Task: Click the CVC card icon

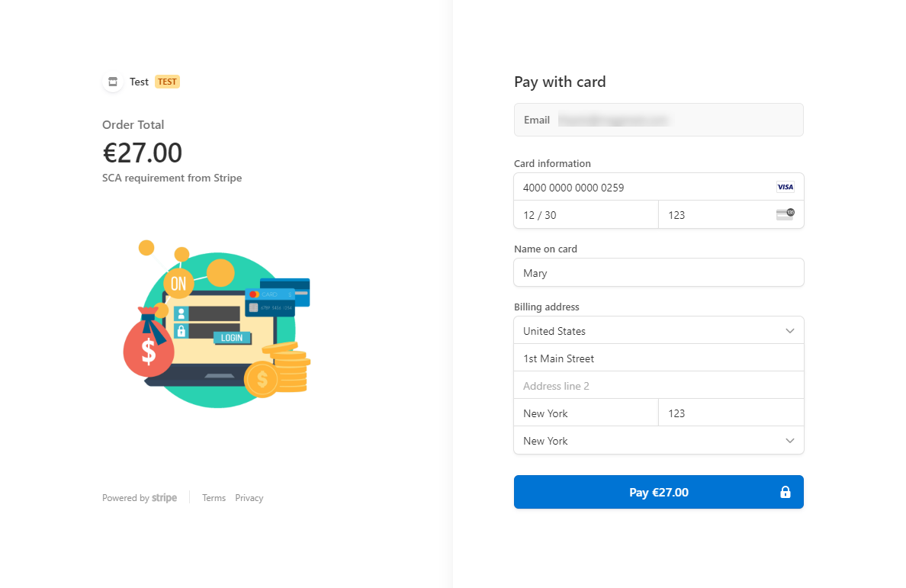Action: coord(785,214)
